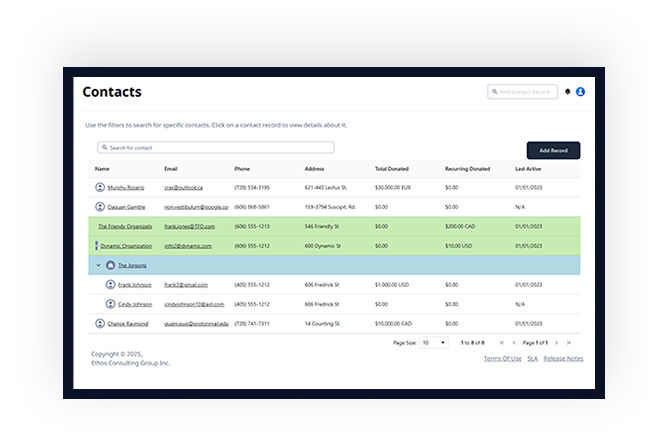Focus the Search for contact box
Viewport: 668px width, 439px height.
tap(215, 148)
